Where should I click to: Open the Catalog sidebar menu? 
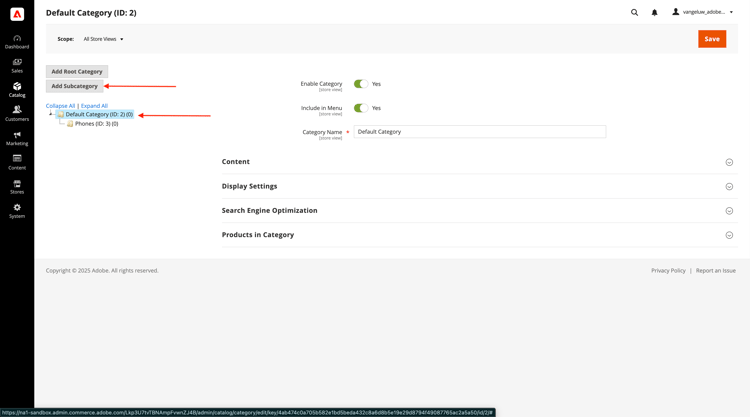pos(17,90)
